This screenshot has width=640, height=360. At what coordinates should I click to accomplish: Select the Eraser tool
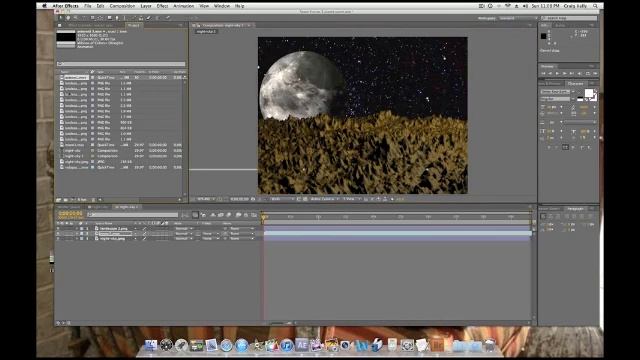pos(148,18)
